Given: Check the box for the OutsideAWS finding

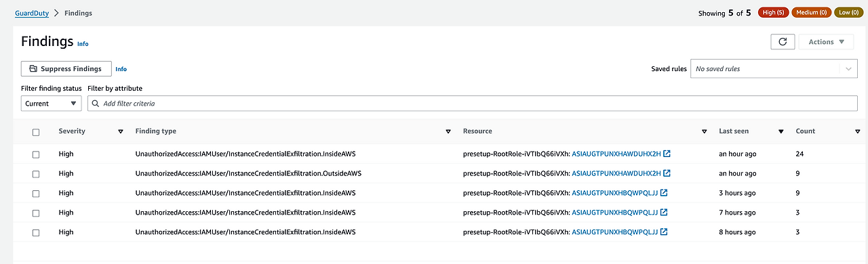Looking at the screenshot, I should pos(36,174).
